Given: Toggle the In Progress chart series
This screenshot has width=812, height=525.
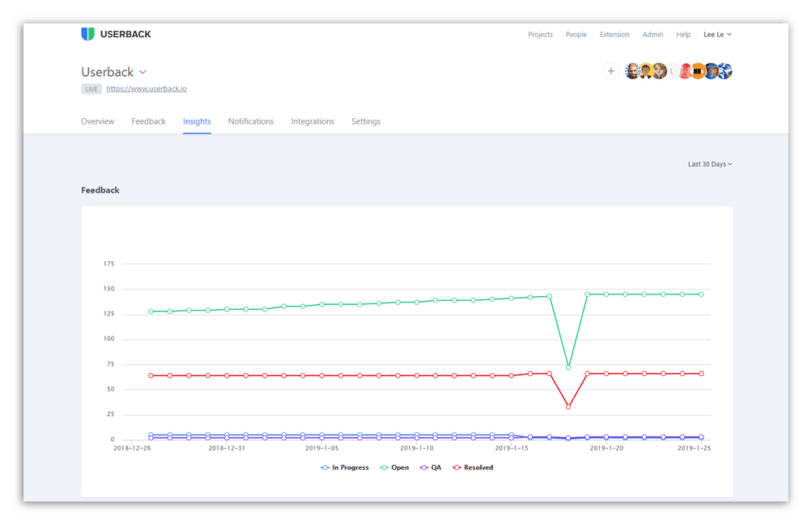Looking at the screenshot, I should point(345,467).
